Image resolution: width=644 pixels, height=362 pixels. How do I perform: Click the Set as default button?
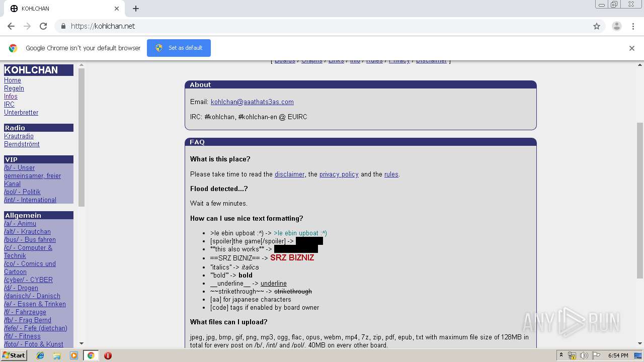click(x=179, y=48)
